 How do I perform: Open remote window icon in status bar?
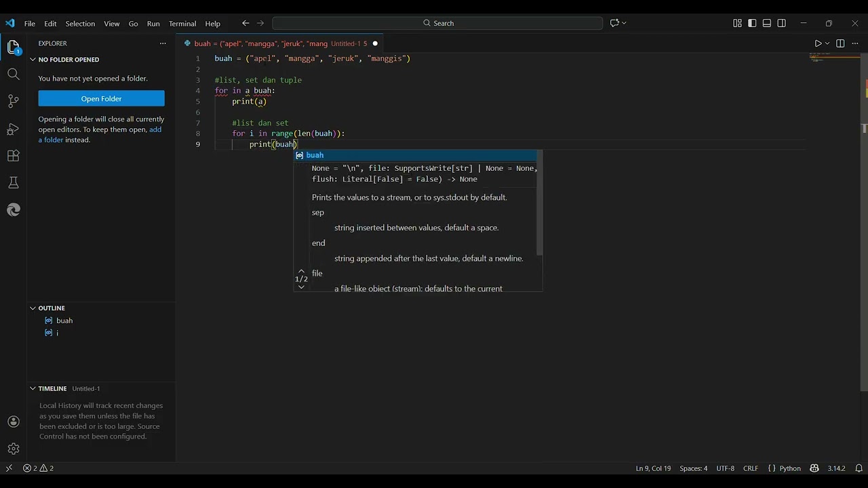pyautogui.click(x=9, y=468)
